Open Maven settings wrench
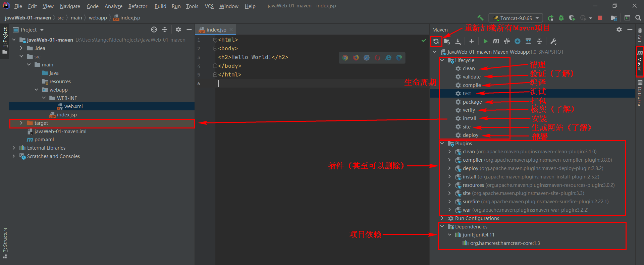 point(553,41)
